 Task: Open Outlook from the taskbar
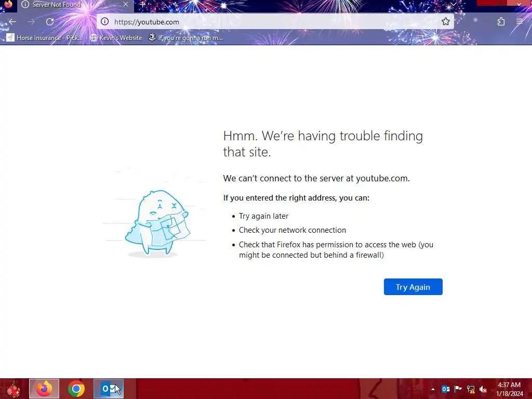(109, 389)
